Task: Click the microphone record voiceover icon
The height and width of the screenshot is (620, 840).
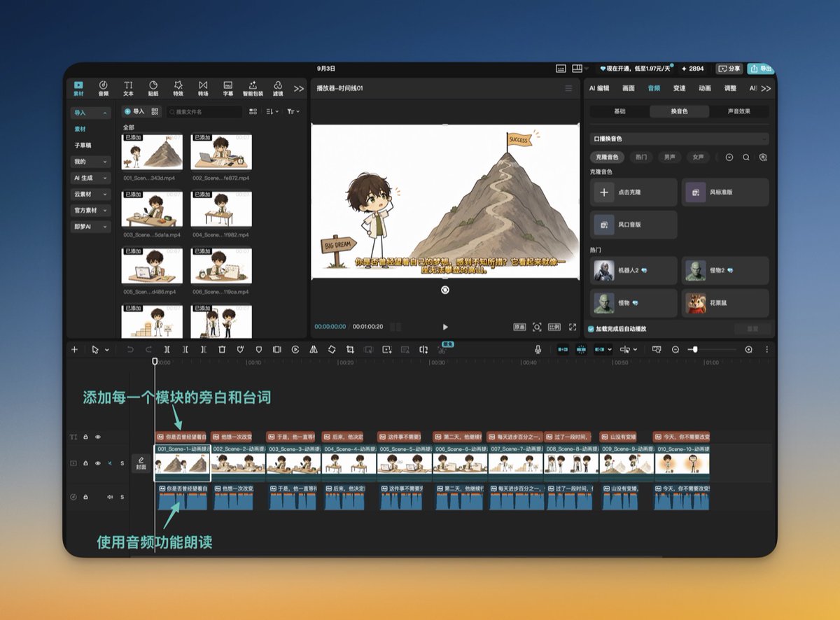Action: (x=538, y=349)
